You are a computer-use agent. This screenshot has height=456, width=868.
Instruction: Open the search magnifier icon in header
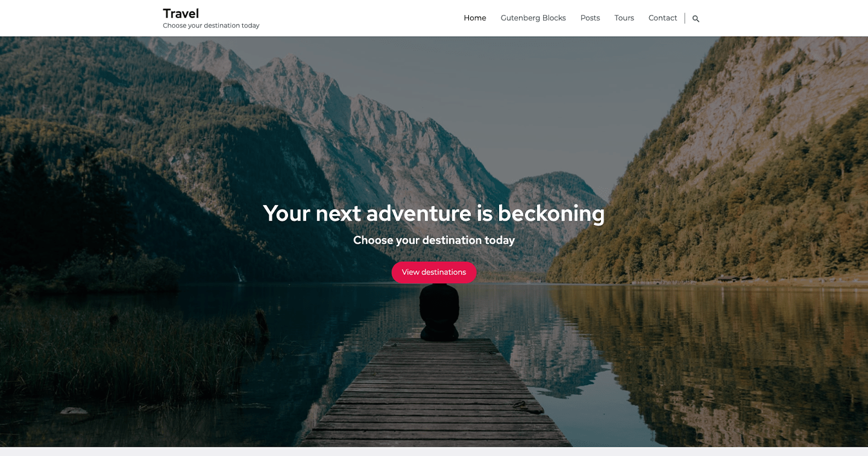point(696,19)
